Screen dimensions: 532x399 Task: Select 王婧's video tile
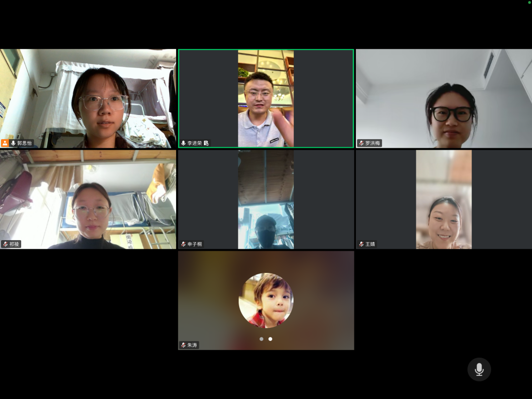click(x=444, y=199)
